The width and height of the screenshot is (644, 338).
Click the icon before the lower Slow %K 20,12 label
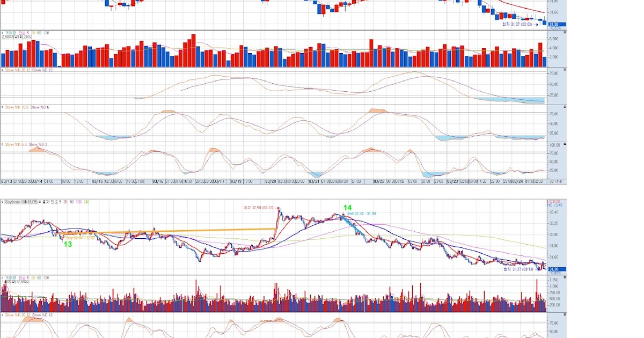[x=2, y=315]
